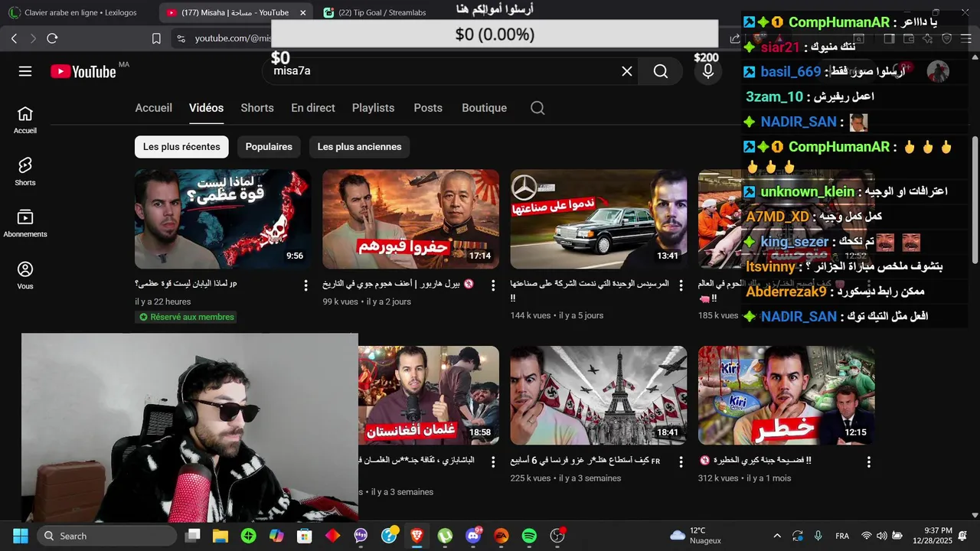Open Accueil in the left sidebar
The image size is (980, 551).
[25, 120]
